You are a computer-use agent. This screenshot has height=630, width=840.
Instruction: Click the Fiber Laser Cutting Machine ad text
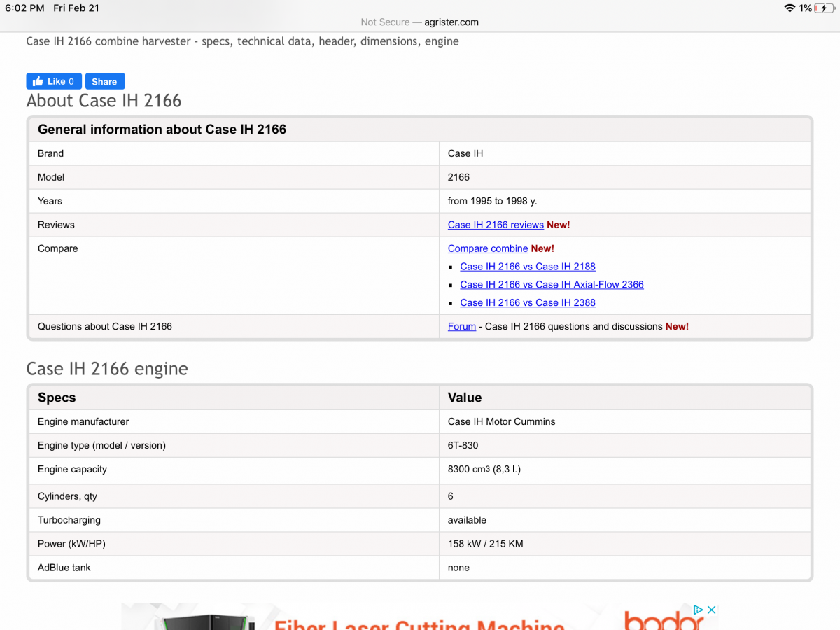pos(419,622)
